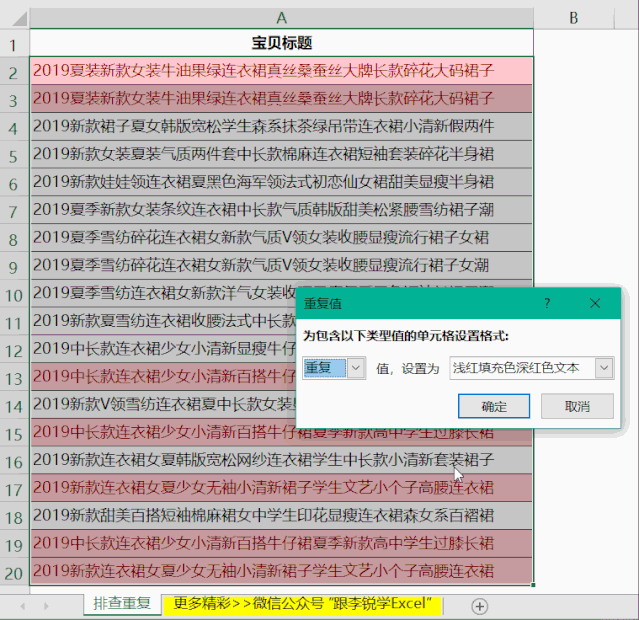Select cell A3 duplicate 牛油果绿连衣裙 title
Screen dimensions: 639x620
click(x=282, y=98)
